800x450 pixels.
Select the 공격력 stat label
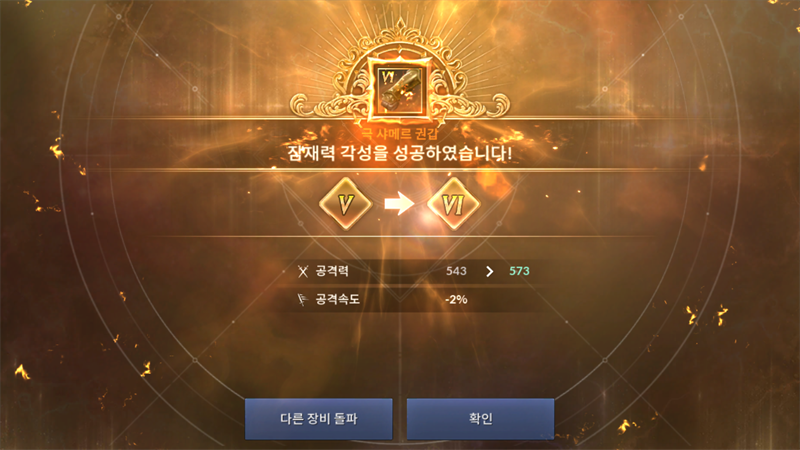point(332,271)
